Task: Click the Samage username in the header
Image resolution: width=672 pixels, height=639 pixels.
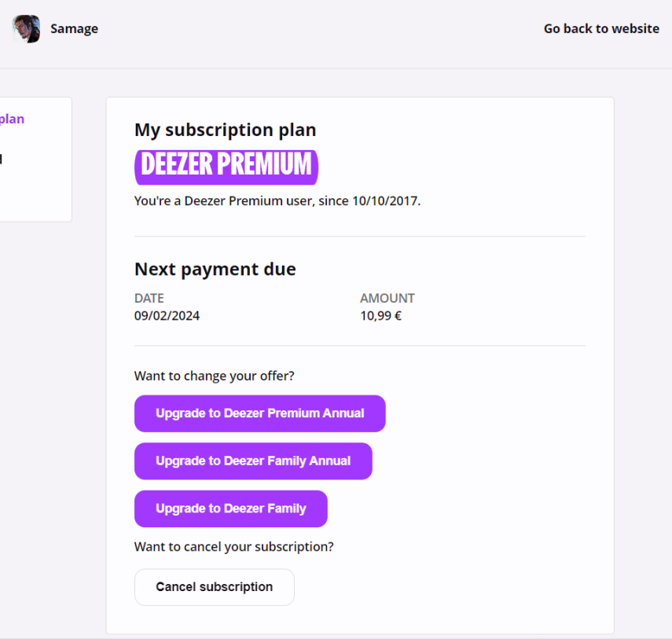Action: (x=74, y=29)
